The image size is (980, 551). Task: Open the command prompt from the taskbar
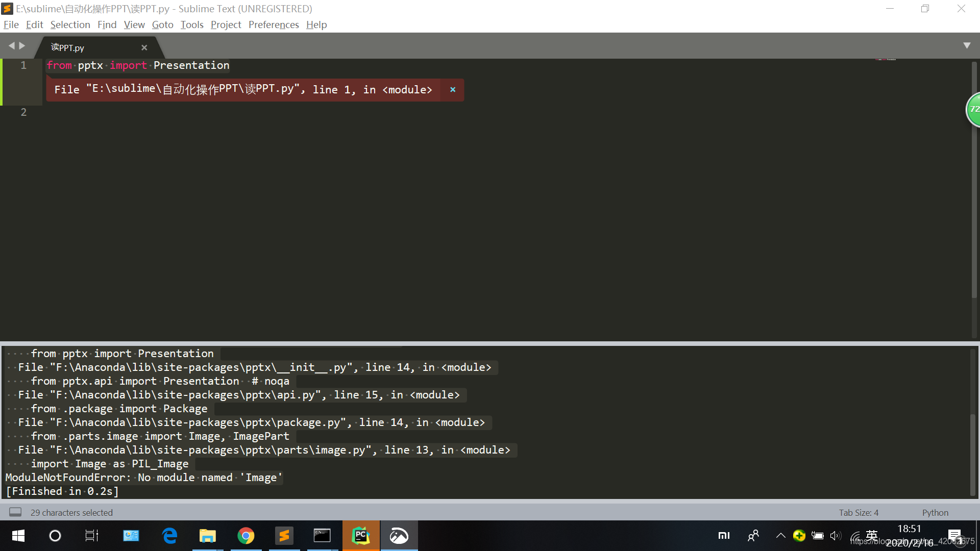point(323,536)
